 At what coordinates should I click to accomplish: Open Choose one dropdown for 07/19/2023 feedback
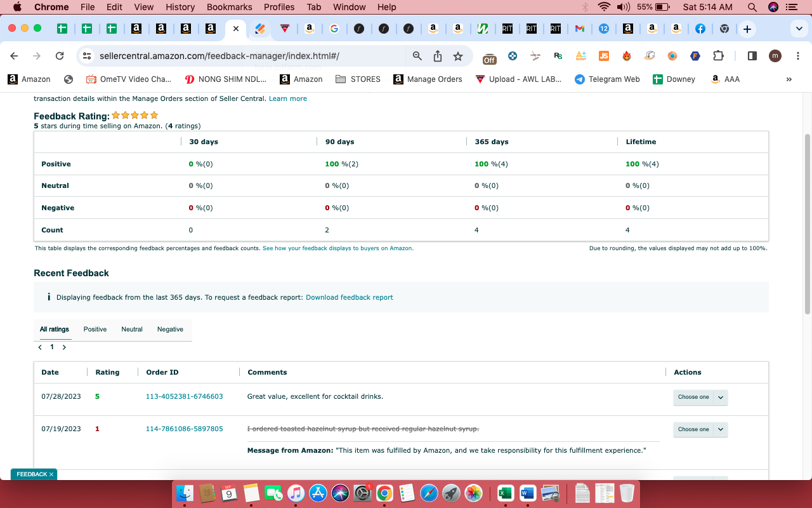(x=700, y=429)
